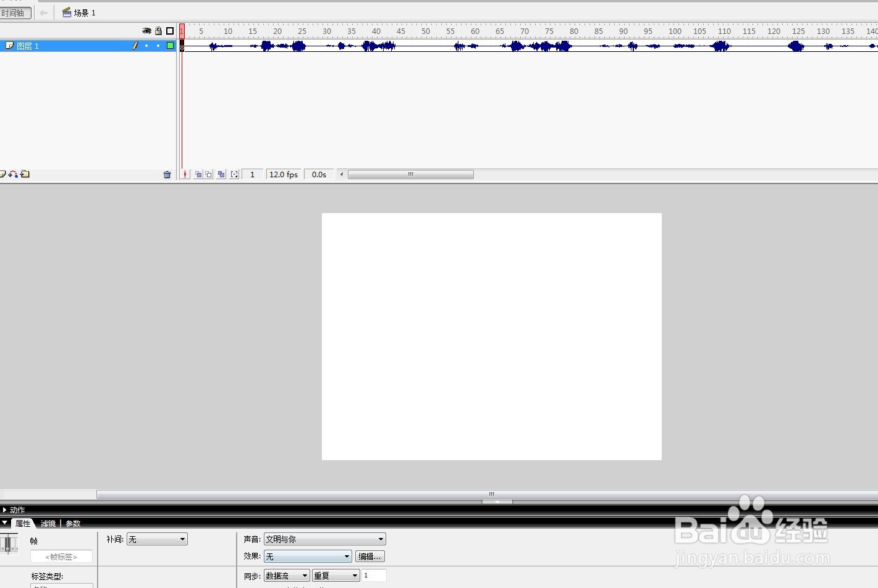Toggle lock all layers padlock icon

pyautogui.click(x=158, y=31)
